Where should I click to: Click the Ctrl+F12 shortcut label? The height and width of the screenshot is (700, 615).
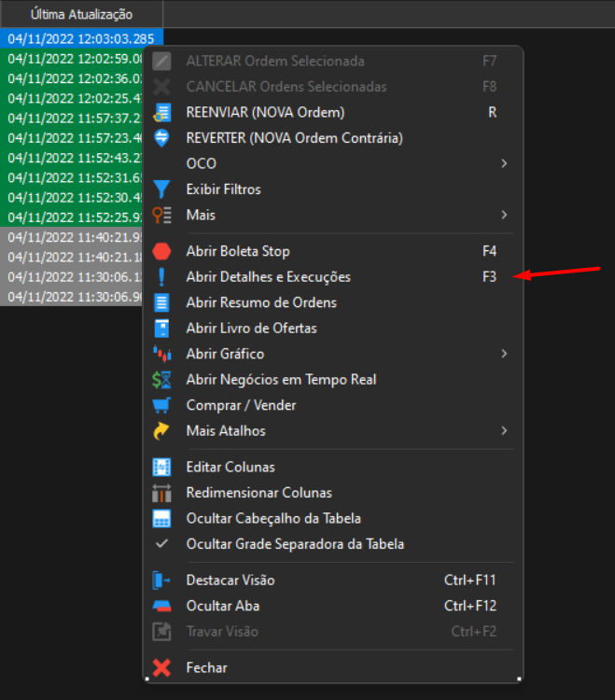coord(470,606)
